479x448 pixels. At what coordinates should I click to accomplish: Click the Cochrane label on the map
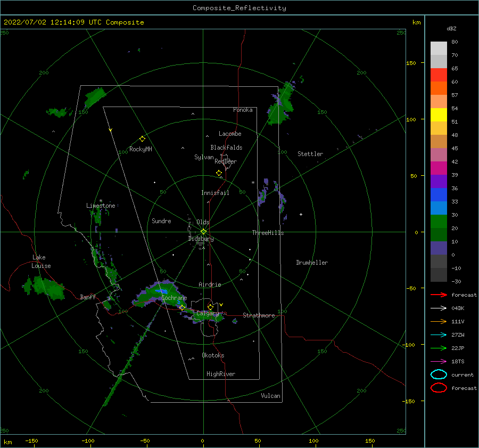pos(174,298)
